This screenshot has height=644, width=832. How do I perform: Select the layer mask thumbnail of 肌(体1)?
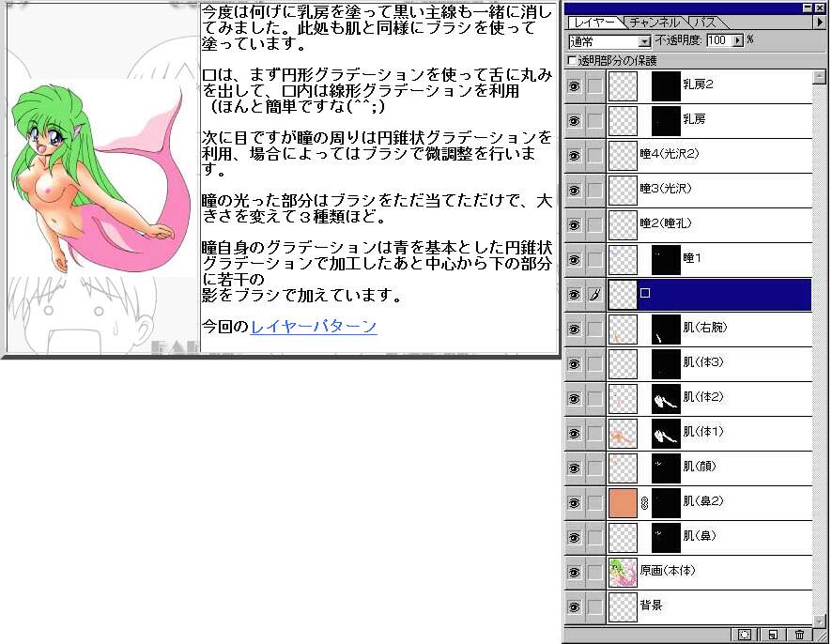(666, 434)
